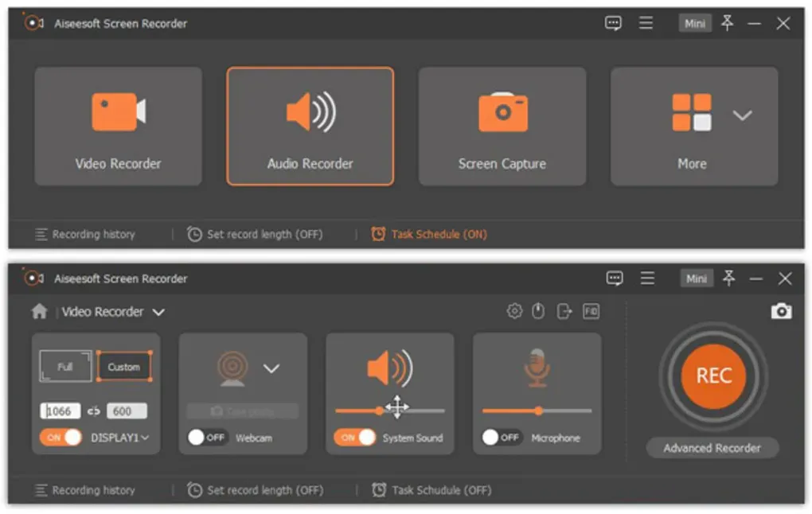The width and height of the screenshot is (812, 514).
Task: Open the Screen Capture tile
Action: pos(502,126)
